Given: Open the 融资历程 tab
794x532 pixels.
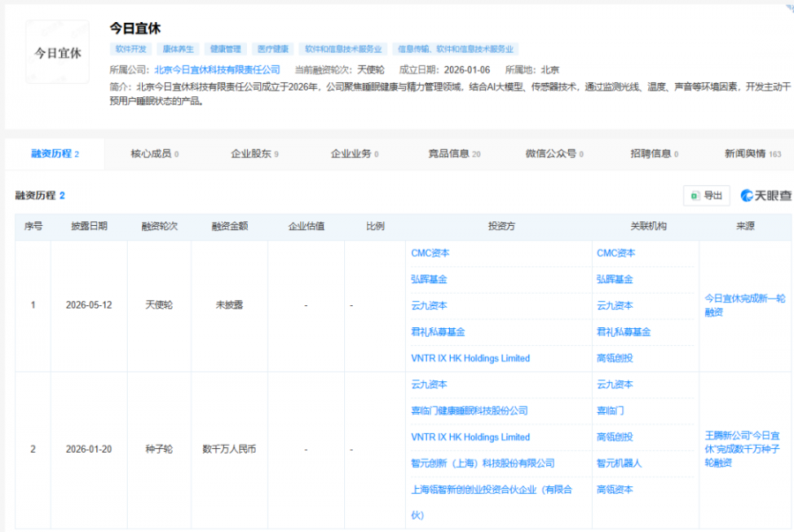Looking at the screenshot, I should (55, 154).
